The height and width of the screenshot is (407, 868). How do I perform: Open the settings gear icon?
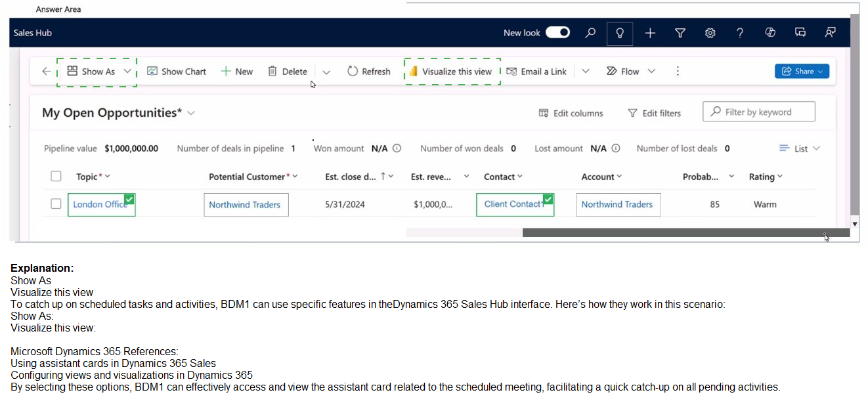[710, 33]
